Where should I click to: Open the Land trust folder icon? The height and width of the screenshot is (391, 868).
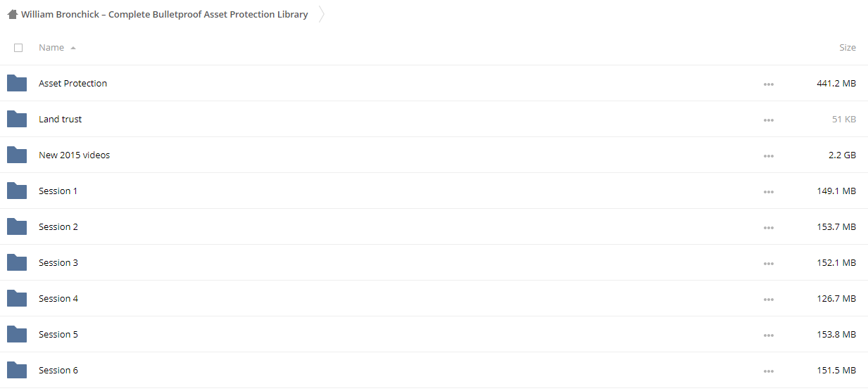(x=17, y=120)
